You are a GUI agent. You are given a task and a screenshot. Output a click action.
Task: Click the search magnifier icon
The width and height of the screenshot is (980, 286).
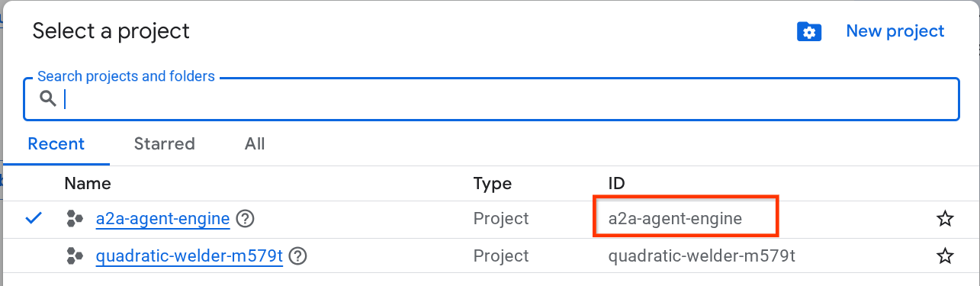click(48, 98)
